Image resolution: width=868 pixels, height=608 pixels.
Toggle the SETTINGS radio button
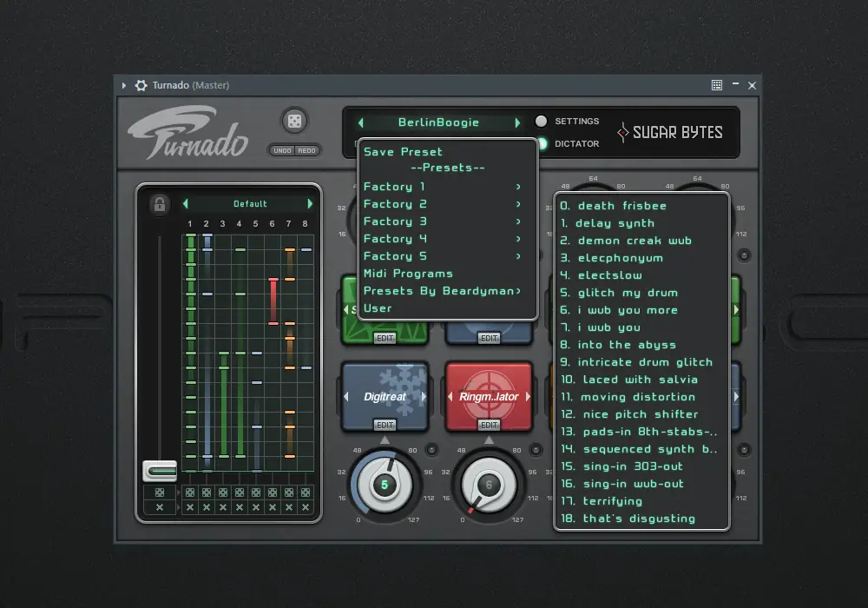tap(541, 122)
